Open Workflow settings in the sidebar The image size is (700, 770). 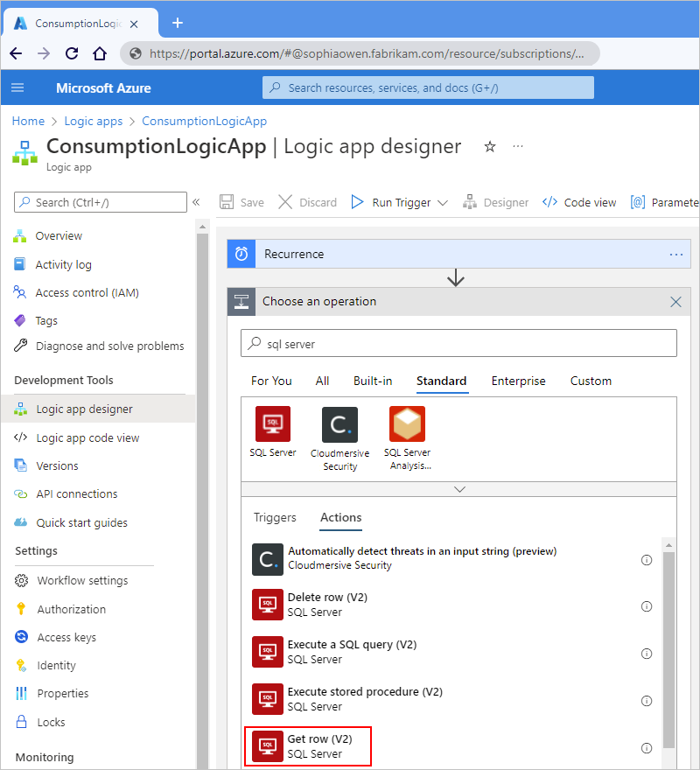[x=82, y=581]
